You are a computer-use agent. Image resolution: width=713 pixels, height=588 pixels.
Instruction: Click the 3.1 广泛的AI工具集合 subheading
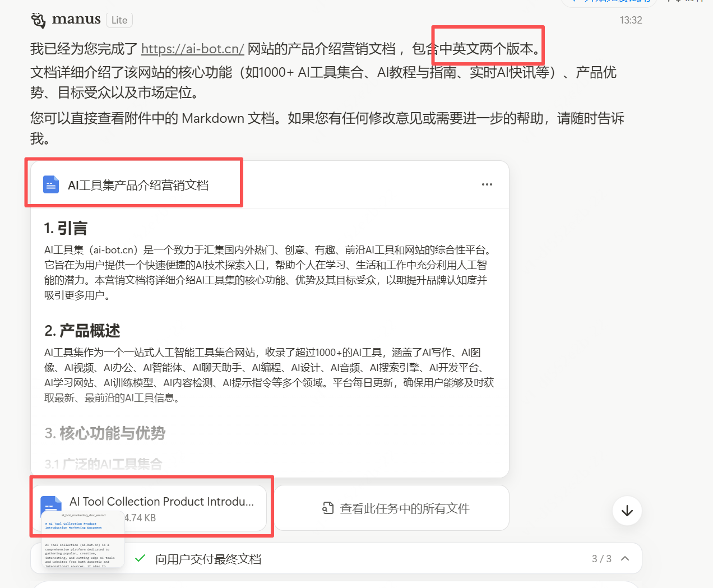pyautogui.click(x=103, y=464)
